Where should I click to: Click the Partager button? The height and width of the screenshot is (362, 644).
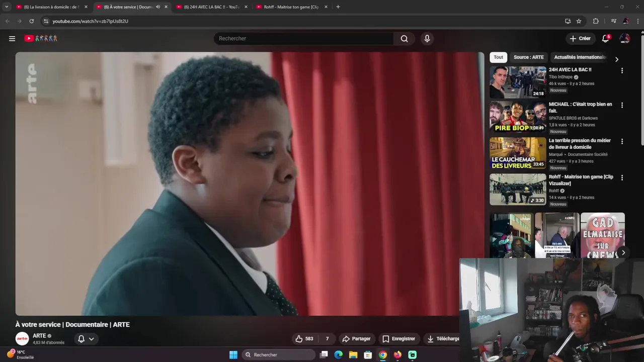click(x=356, y=339)
